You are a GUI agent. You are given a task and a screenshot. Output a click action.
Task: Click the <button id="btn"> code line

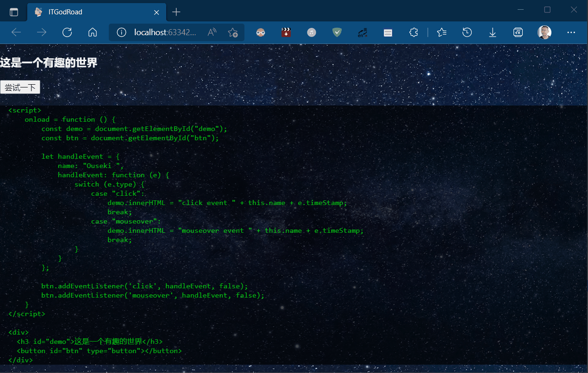(100, 351)
